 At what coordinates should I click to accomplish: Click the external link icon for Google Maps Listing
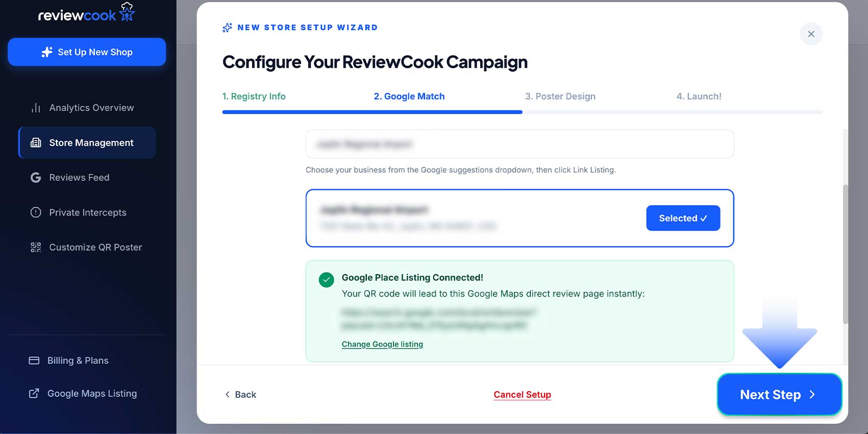click(34, 393)
